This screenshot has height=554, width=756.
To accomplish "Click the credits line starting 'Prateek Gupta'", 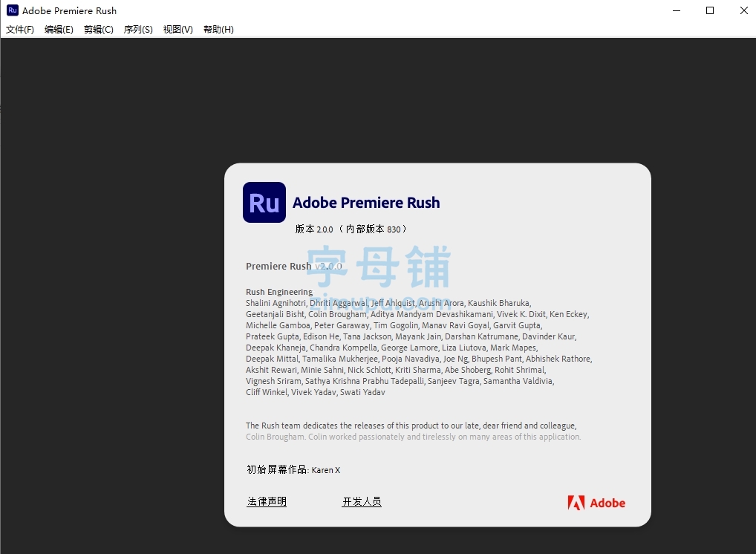I will [411, 336].
